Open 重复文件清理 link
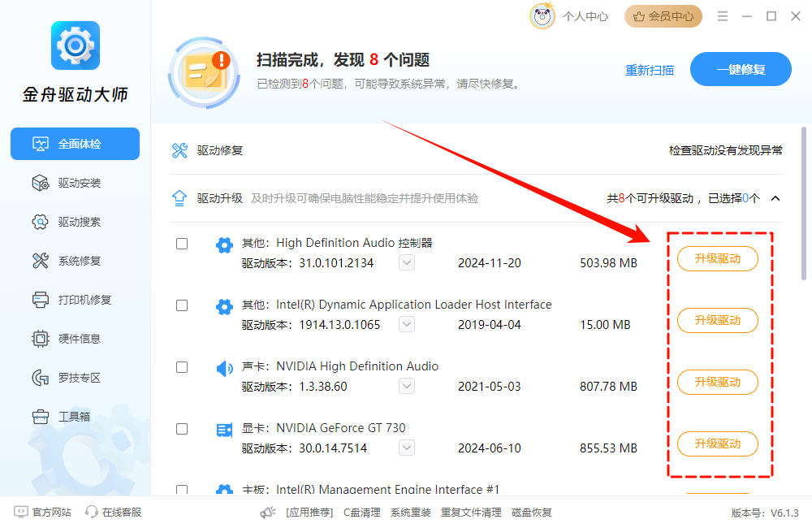 pos(471,513)
